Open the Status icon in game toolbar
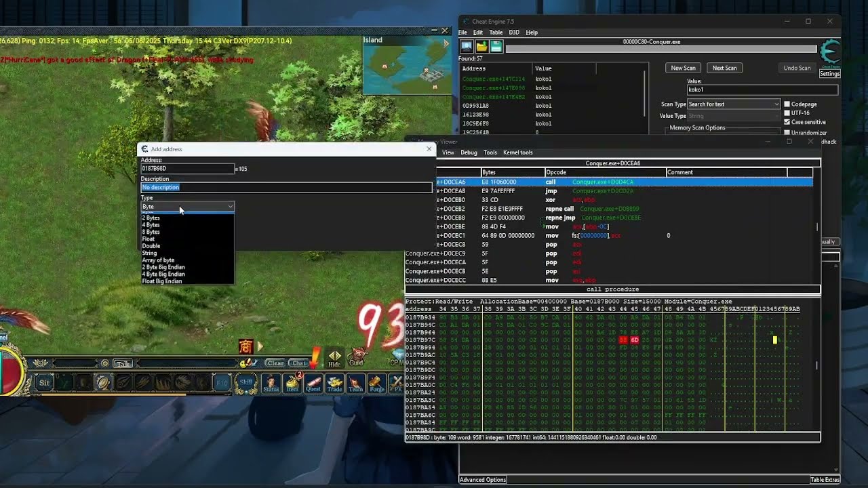This screenshot has height=488, width=868. coord(271,384)
